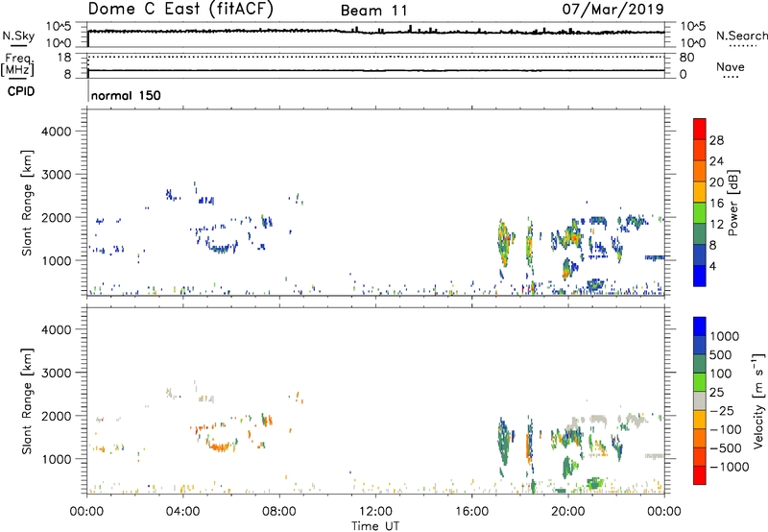Click the 'CPID' label
The height and width of the screenshot is (532, 768).
(x=21, y=91)
